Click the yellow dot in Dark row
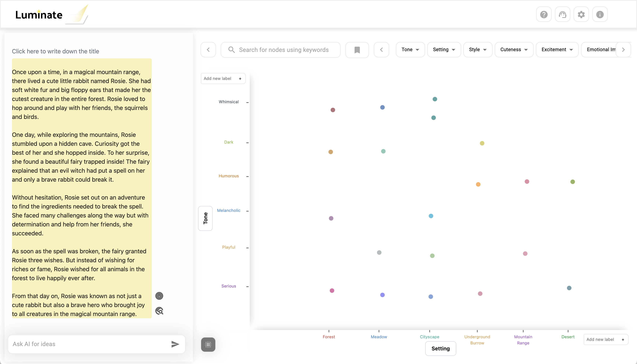The image size is (637, 364). pyautogui.click(x=482, y=143)
